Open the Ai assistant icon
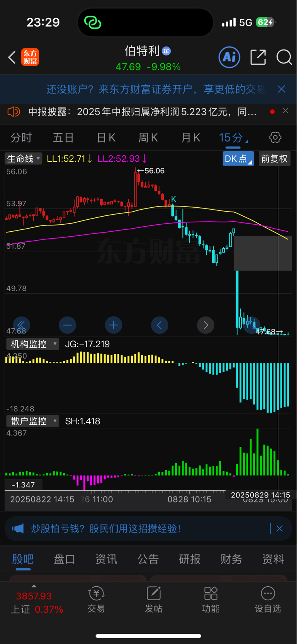Viewport: 297px width, 644px height. pyautogui.click(x=229, y=57)
